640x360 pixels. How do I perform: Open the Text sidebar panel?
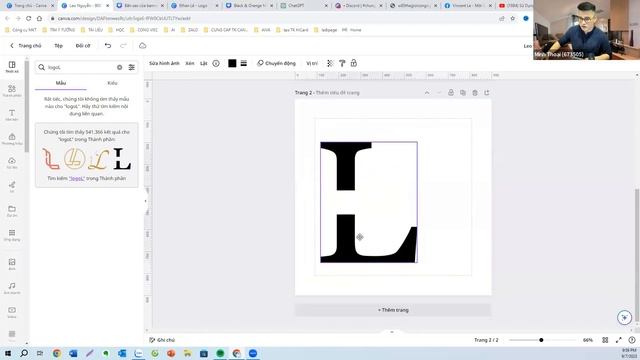tap(12, 115)
